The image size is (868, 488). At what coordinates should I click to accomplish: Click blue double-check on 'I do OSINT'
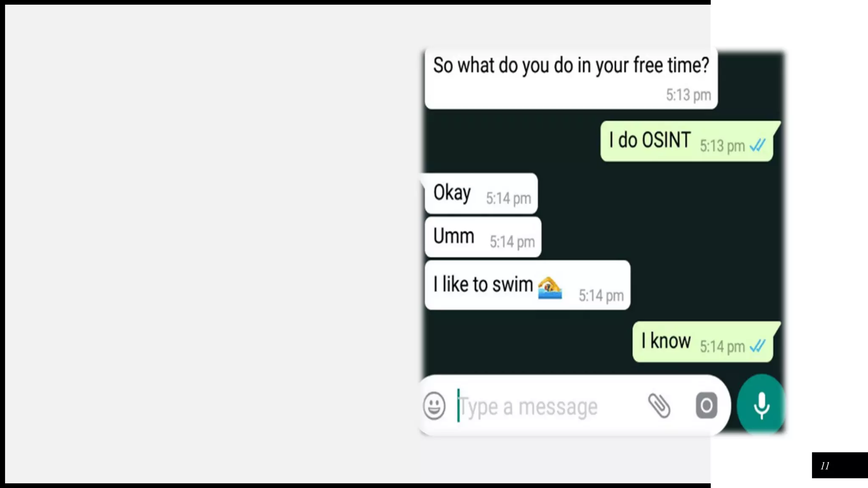coord(758,145)
